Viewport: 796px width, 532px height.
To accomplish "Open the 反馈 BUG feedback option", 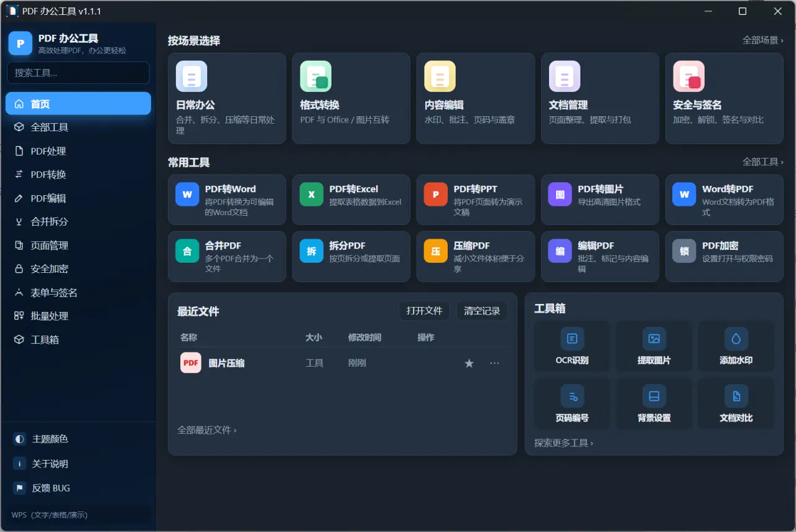I will [78, 488].
